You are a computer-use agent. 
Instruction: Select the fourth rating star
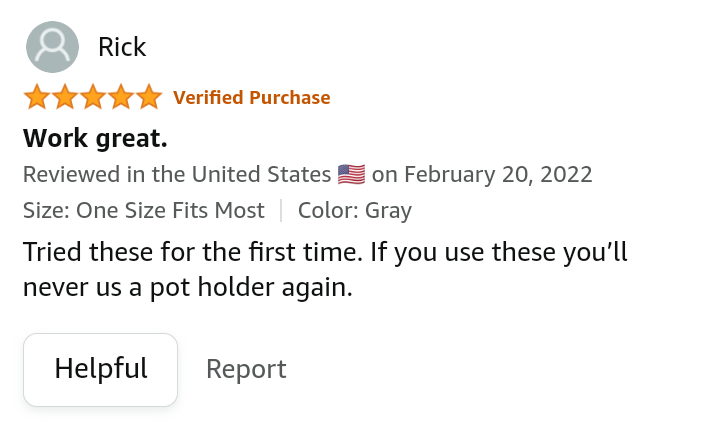coord(121,98)
